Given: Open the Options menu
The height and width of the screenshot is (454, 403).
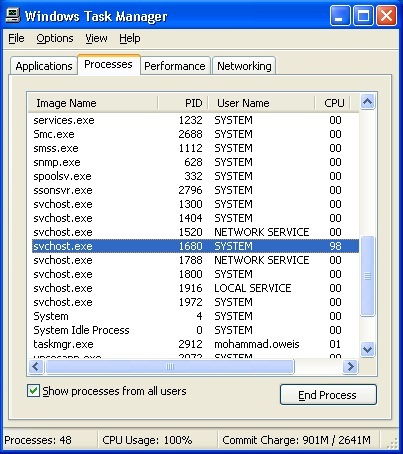Looking at the screenshot, I should point(55,38).
